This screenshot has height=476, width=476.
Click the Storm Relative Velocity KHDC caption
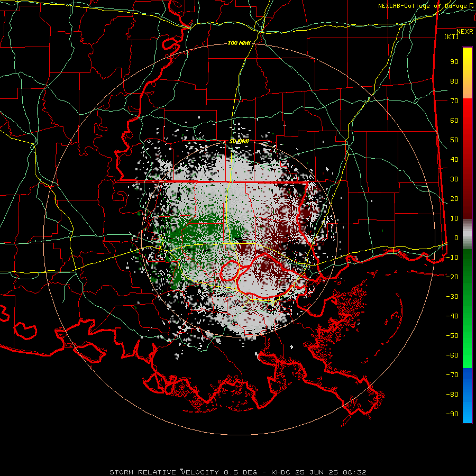pyautogui.click(x=238, y=472)
